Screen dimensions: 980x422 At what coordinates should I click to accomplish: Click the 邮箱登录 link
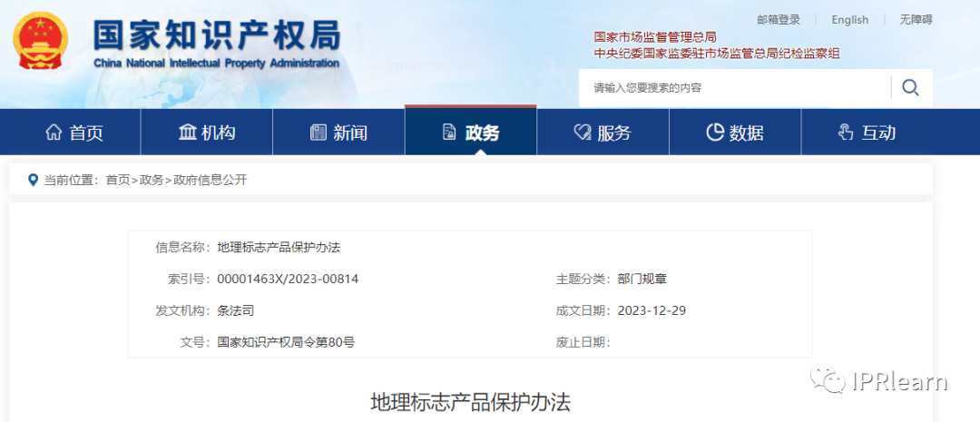pyautogui.click(x=779, y=20)
